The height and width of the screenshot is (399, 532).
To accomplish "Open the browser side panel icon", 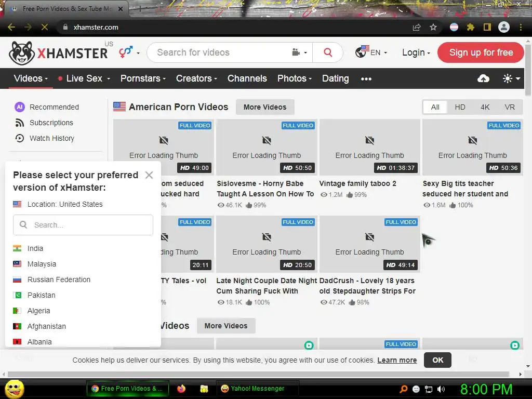I will tap(487, 27).
